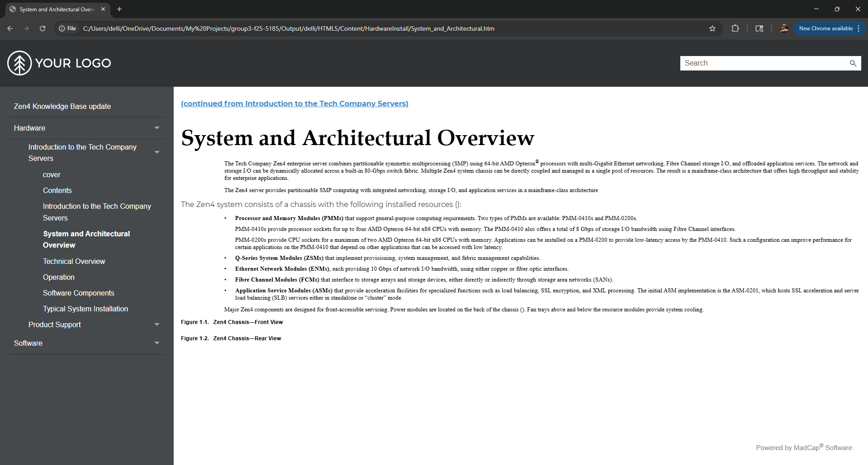
Task: Open the Software Components topic
Action: (x=79, y=293)
